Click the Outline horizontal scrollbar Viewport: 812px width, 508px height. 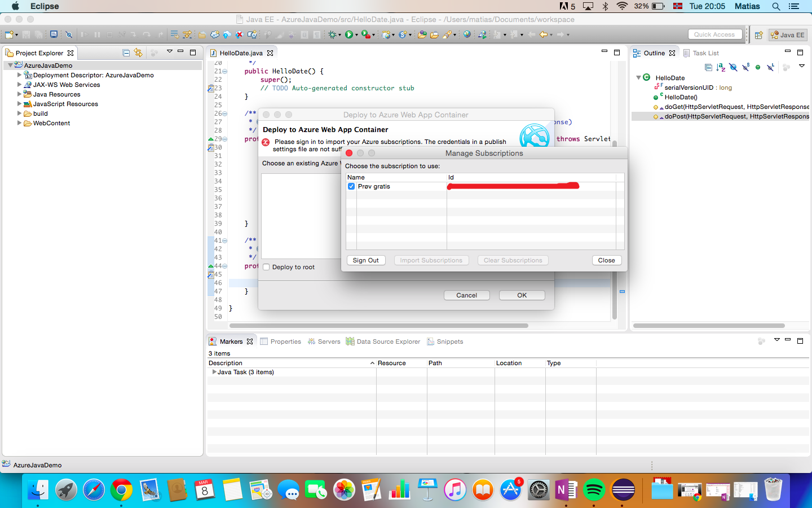pos(709,326)
